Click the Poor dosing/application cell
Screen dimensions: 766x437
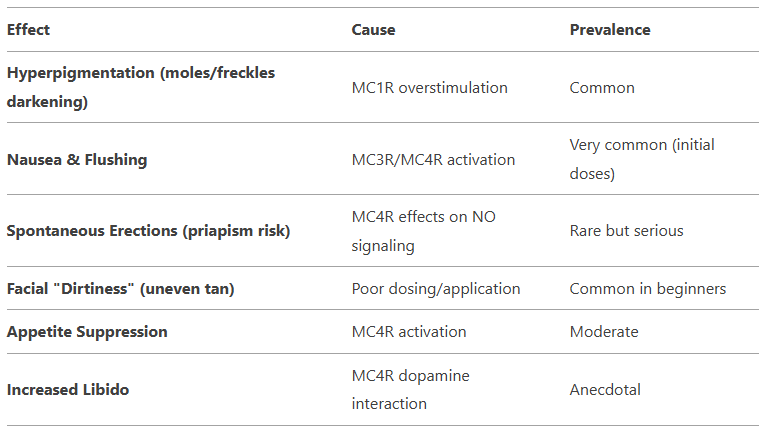click(435, 289)
